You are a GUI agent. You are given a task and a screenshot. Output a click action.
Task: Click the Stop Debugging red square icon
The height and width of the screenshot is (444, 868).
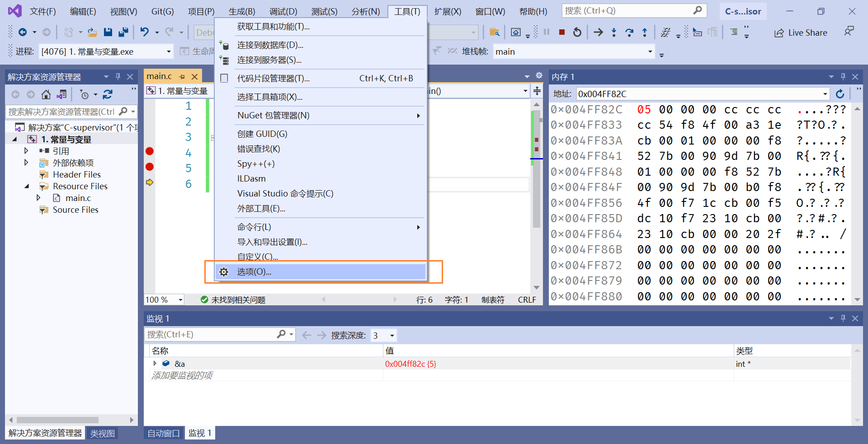point(562,32)
